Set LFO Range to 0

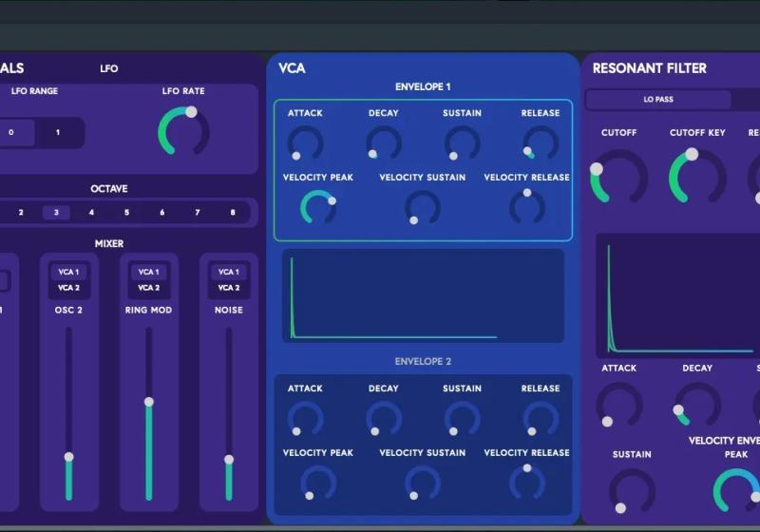coord(11,133)
